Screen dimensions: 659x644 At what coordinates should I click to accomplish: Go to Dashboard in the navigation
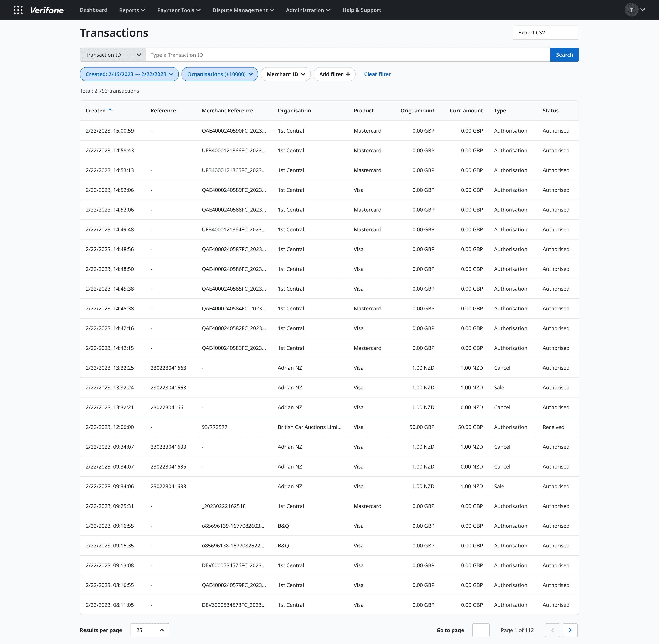pos(93,10)
